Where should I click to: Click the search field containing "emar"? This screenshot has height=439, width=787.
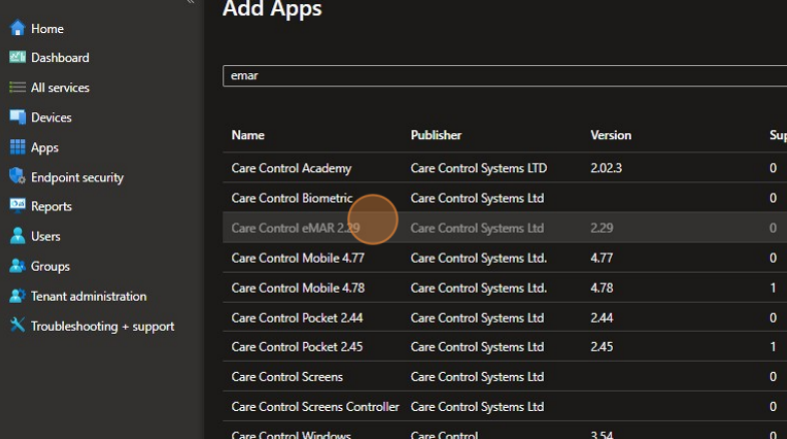500,76
